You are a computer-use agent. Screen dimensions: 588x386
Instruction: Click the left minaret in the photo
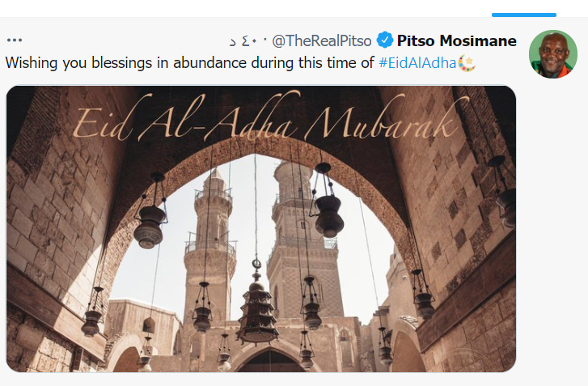click(x=210, y=243)
